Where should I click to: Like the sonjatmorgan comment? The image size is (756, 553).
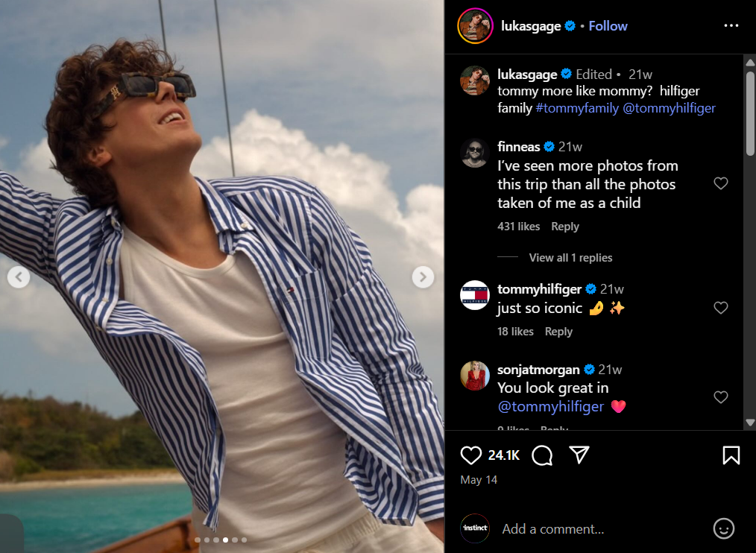pos(720,397)
